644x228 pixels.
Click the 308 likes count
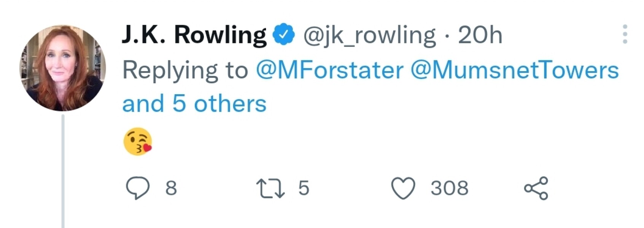(449, 188)
